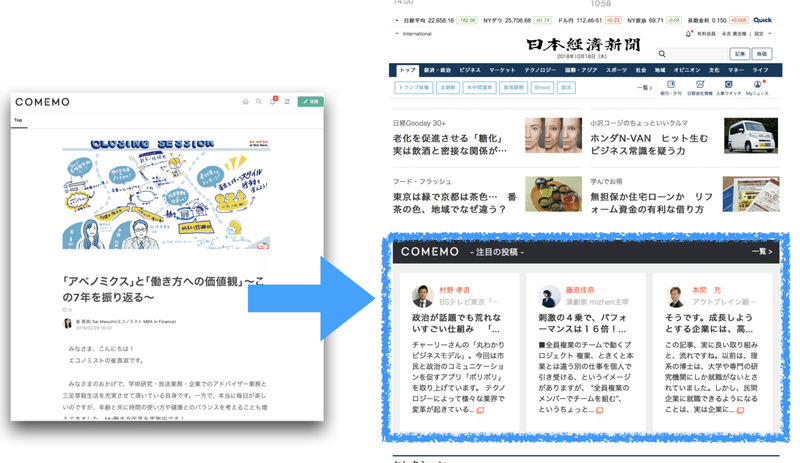Click the 米中間選挙 topic tag

point(479,88)
